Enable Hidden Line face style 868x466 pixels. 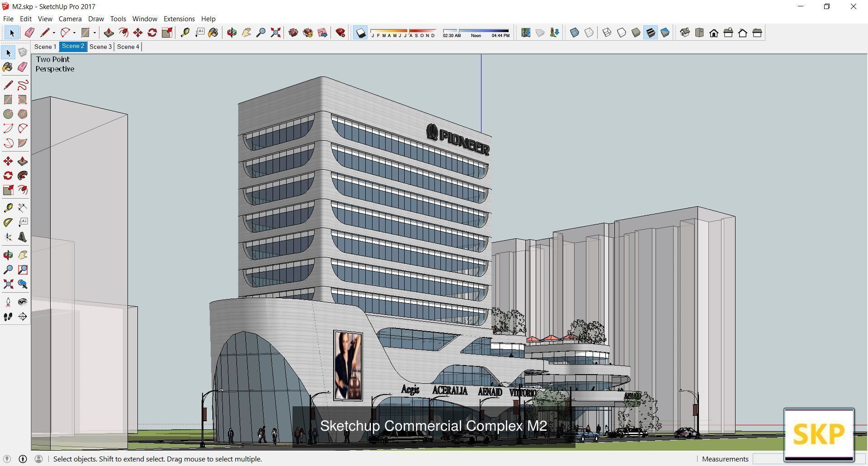622,33
